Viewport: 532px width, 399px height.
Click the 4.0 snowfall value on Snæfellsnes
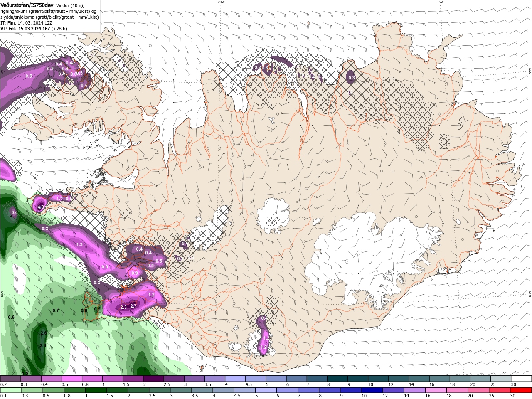coord(41,207)
